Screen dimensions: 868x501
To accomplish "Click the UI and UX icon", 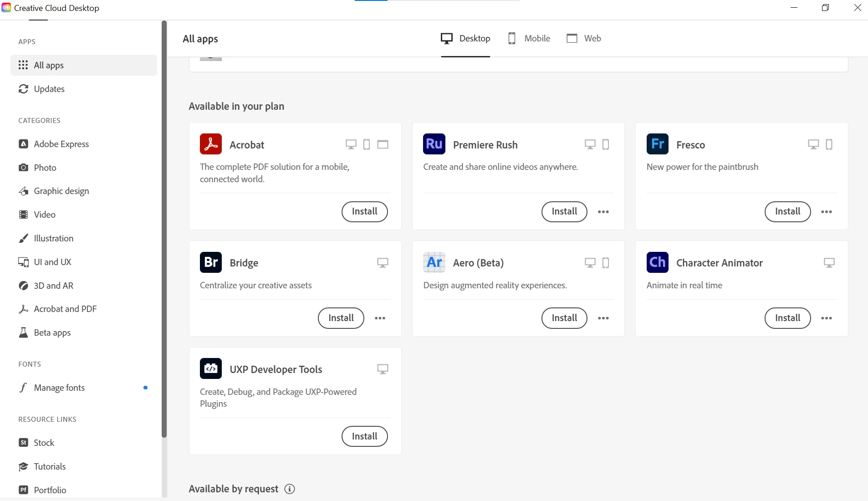I will coord(23,262).
